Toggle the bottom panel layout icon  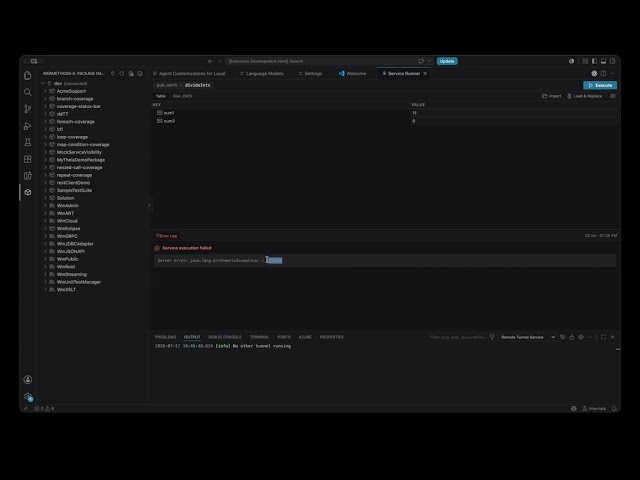[x=603, y=61]
